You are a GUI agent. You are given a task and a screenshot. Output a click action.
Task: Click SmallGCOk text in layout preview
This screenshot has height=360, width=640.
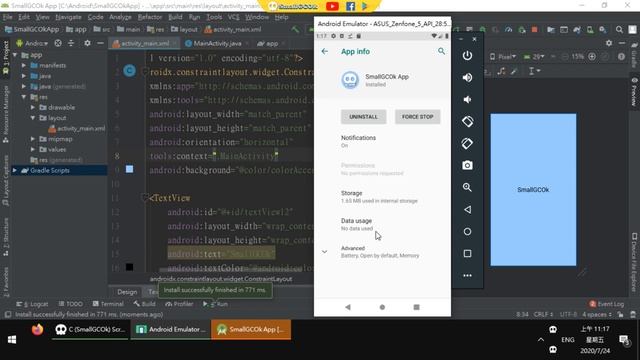[533, 190]
